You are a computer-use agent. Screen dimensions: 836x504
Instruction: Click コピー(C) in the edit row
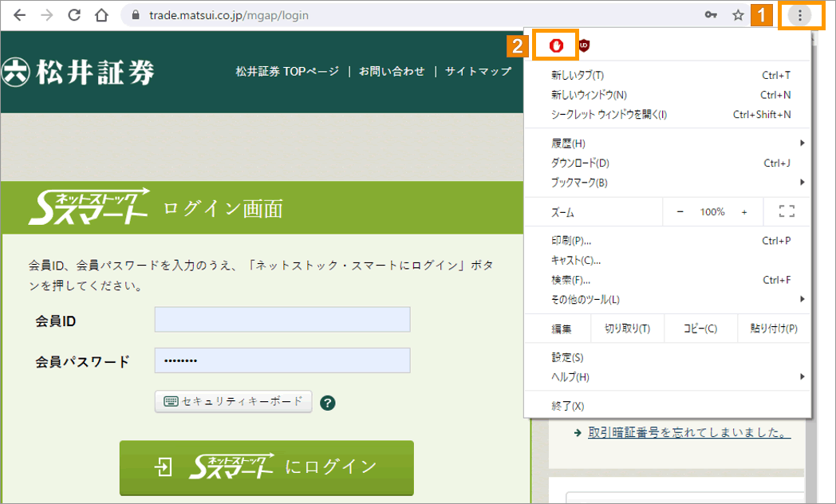coord(700,329)
